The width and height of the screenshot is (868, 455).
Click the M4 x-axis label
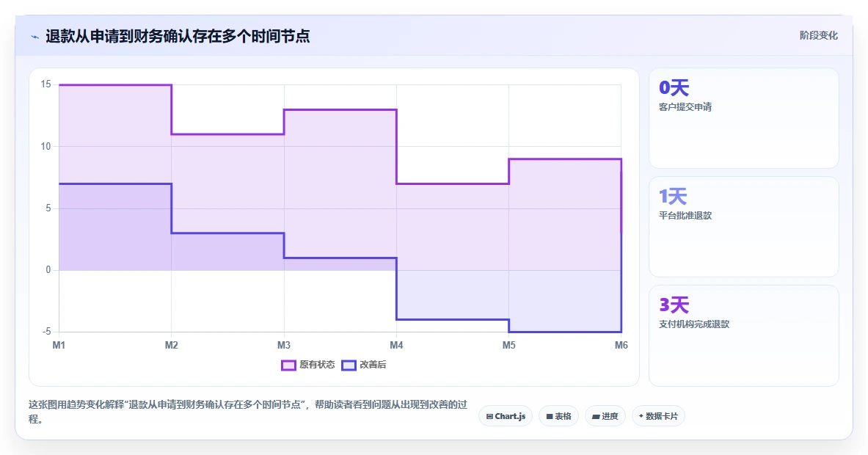pyautogui.click(x=396, y=346)
